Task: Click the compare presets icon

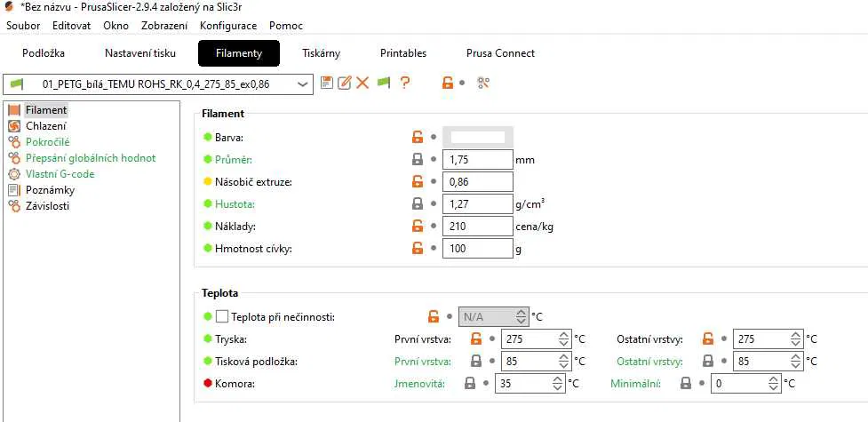Action: [483, 83]
